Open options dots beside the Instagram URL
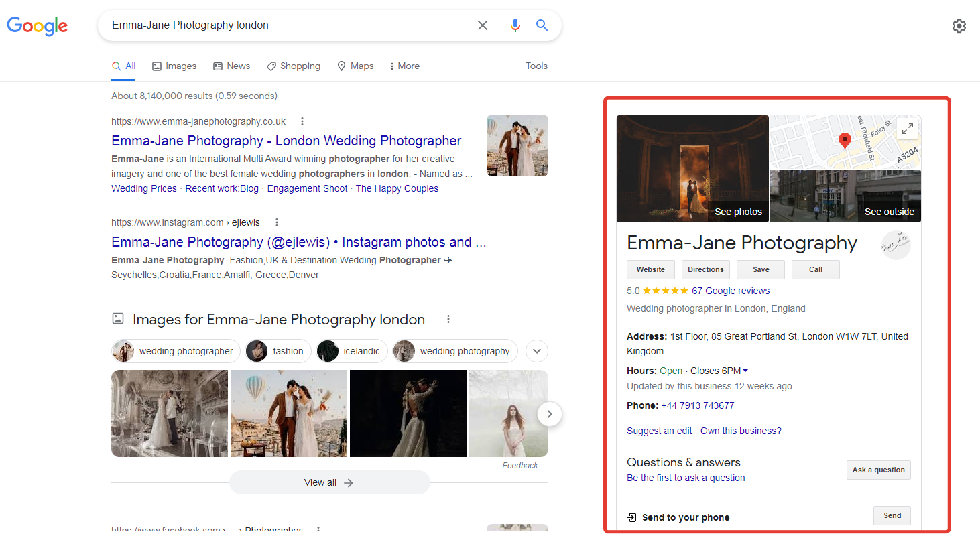Screen dimensions: 980x534 pyautogui.click(x=277, y=222)
